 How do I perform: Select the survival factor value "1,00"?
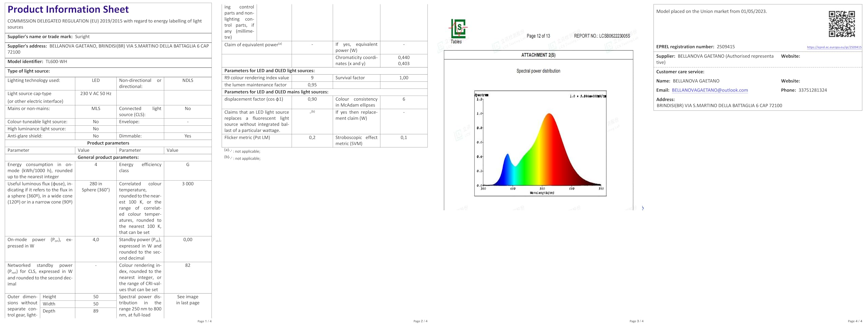coord(403,78)
